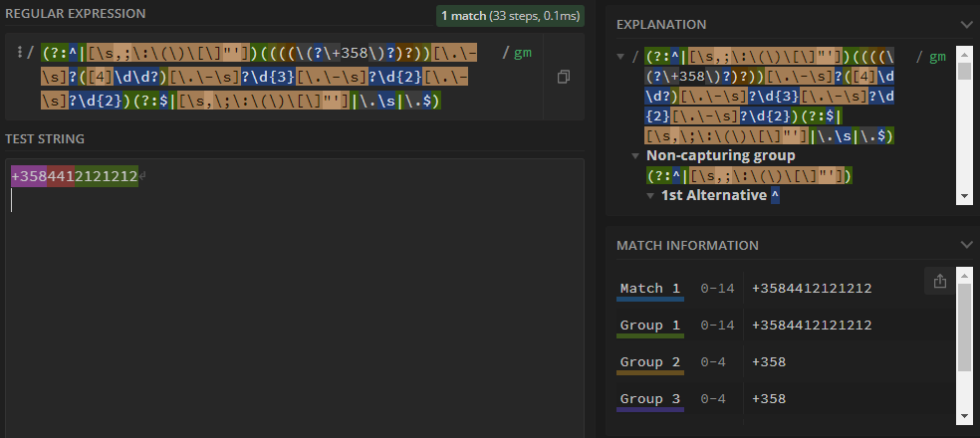Click the Group 2 brown color underline

[x=649, y=372]
